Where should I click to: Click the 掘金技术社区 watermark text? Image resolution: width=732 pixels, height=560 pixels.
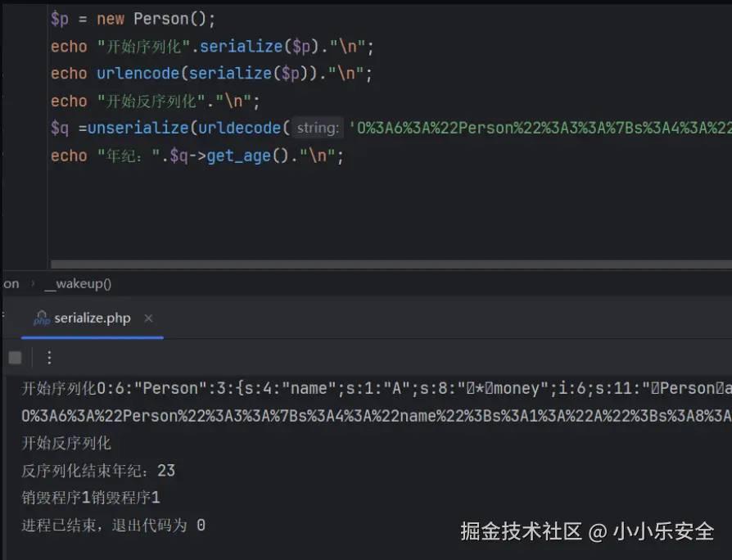[521, 531]
